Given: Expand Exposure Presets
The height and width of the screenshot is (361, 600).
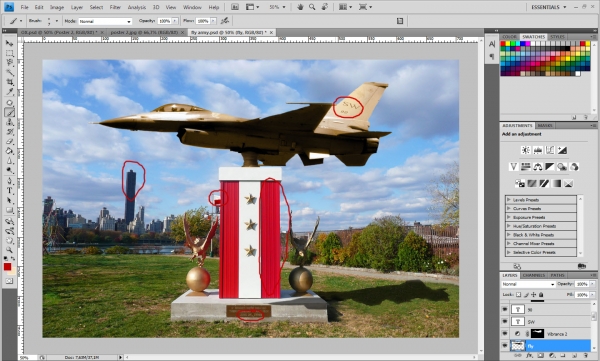Looking at the screenshot, I should click(x=509, y=217).
